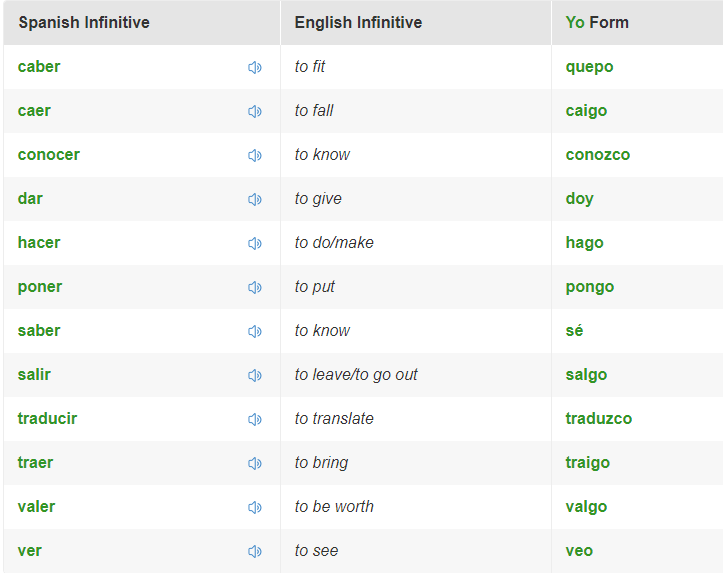The image size is (723, 573).
Task: Select the yo form link caigo
Action: point(586,111)
